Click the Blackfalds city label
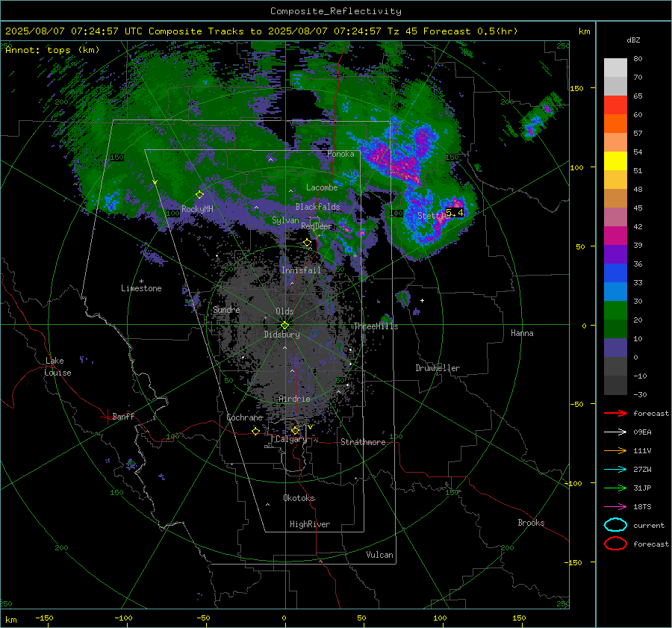 pyautogui.click(x=317, y=207)
